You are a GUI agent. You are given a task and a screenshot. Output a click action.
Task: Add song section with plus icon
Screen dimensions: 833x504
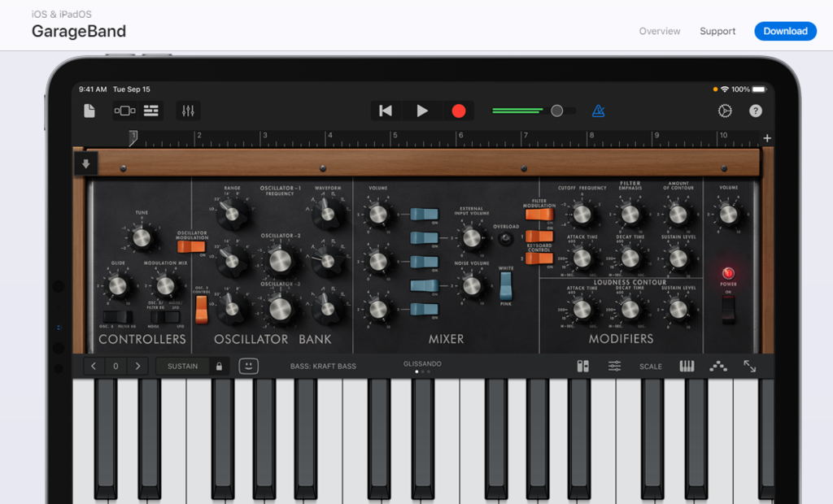point(767,138)
